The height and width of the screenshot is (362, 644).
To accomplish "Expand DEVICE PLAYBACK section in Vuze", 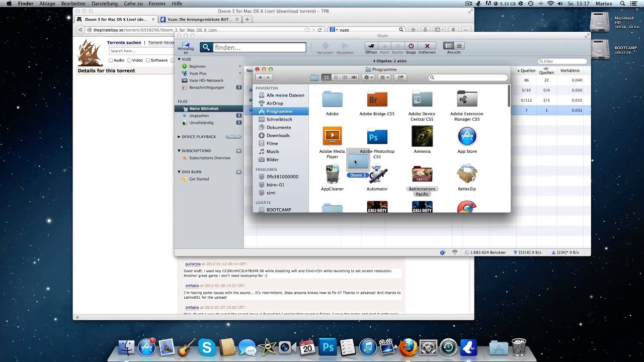I will 179,137.
